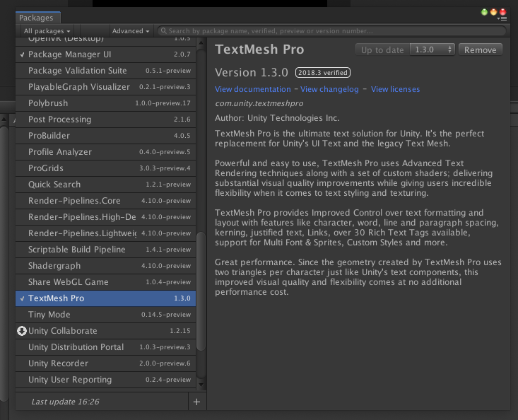Viewport: 518px width, 420px height.
Task: Focus the package search field
Action: coord(331,30)
